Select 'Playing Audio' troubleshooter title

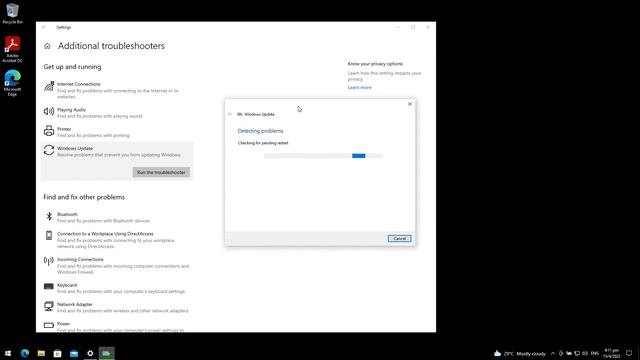(71, 110)
